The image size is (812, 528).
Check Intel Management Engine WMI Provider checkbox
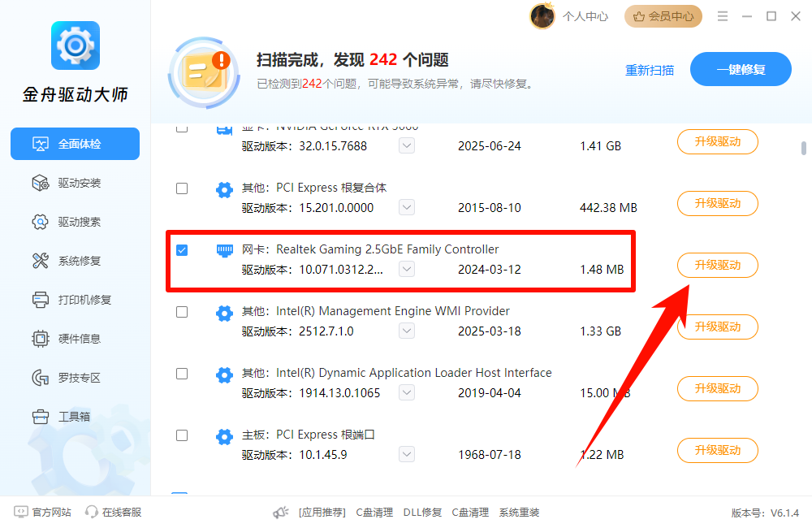182,312
